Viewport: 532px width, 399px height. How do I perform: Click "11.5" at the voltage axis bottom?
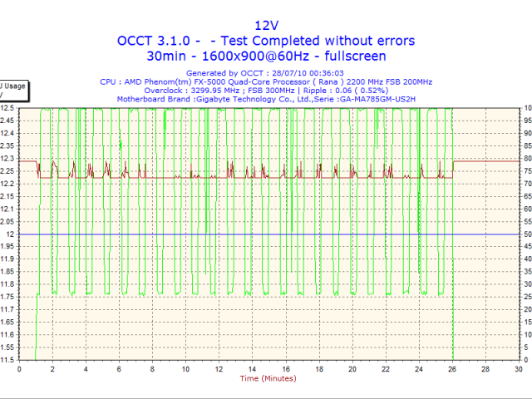pos(7,360)
